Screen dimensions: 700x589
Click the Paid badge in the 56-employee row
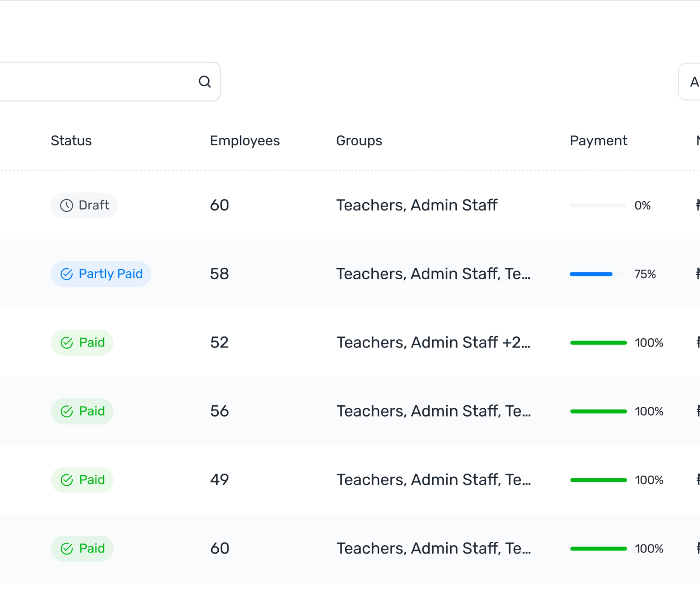pos(82,411)
